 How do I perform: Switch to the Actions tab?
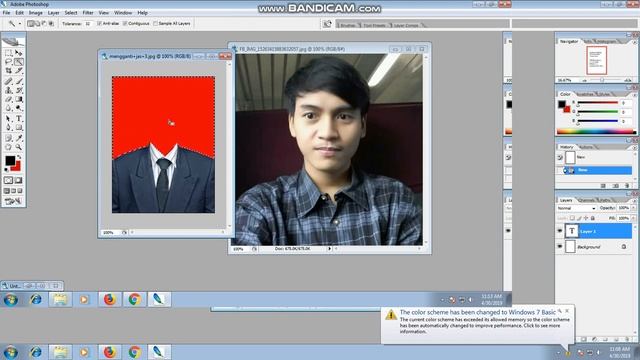point(586,147)
